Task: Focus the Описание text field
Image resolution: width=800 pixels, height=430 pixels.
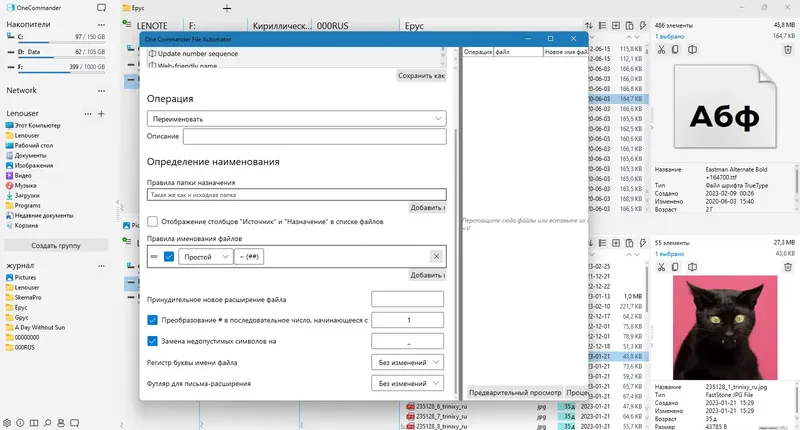Action: (x=315, y=136)
